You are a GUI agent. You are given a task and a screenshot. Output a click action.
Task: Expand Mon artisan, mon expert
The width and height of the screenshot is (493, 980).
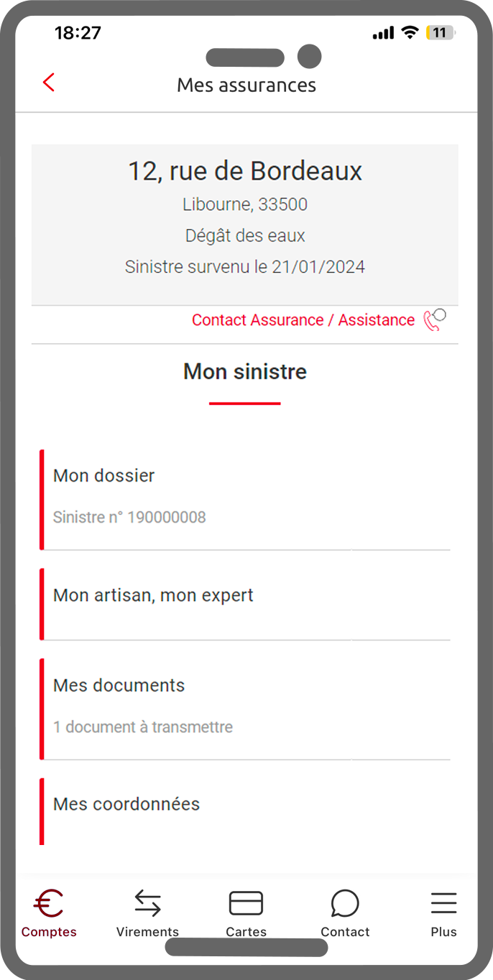pyautogui.click(x=245, y=604)
